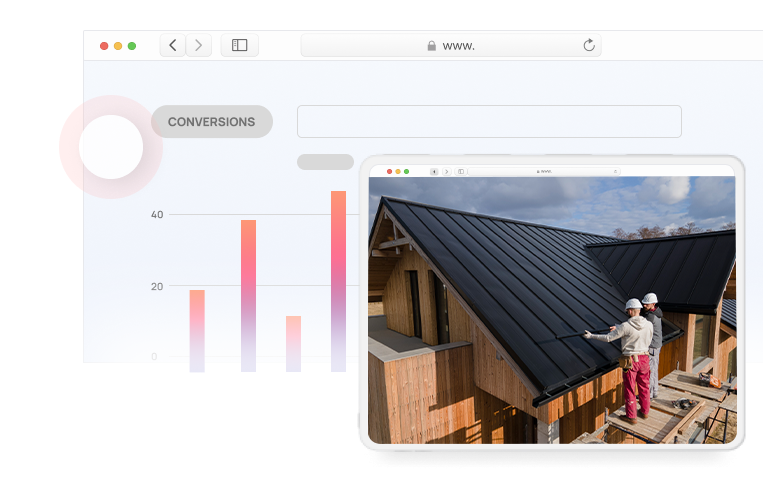
Task: Toggle the sidebar in the tablet browser
Action: click(461, 171)
